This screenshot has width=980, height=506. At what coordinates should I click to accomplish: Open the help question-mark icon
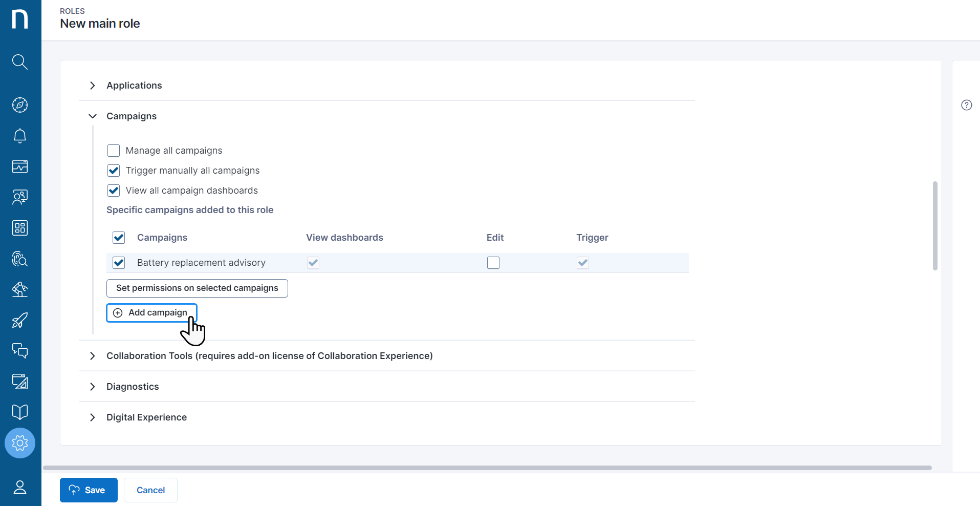[966, 104]
